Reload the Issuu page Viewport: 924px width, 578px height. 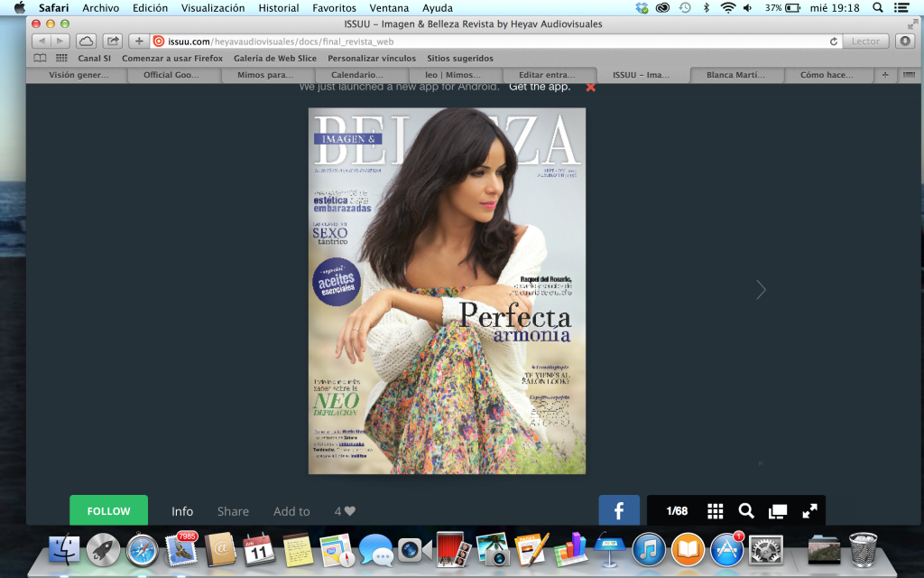coord(833,42)
